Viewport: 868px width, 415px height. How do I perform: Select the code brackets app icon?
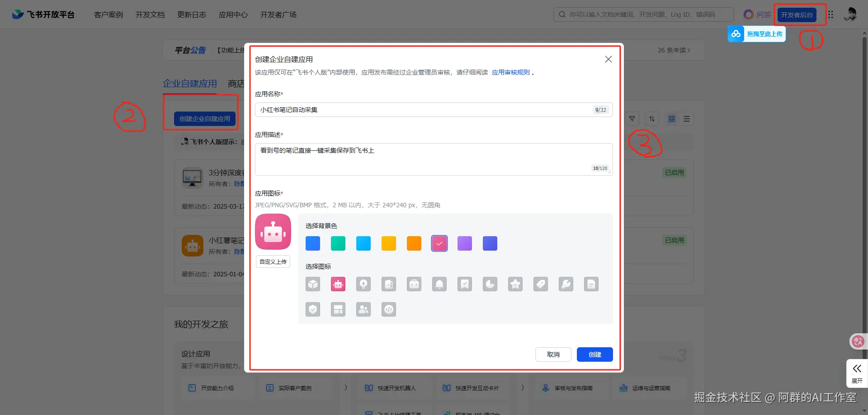(x=389, y=309)
